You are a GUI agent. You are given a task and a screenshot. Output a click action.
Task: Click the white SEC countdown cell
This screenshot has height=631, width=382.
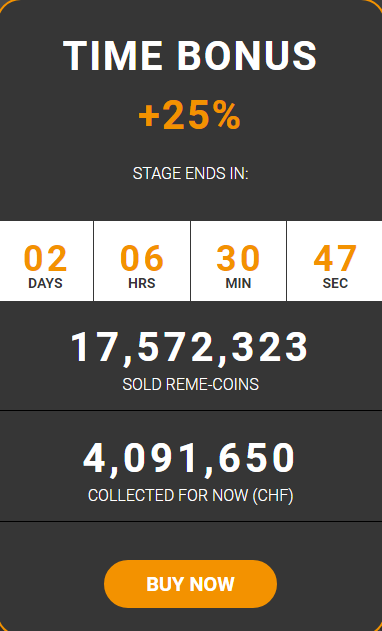pyautogui.click(x=335, y=261)
